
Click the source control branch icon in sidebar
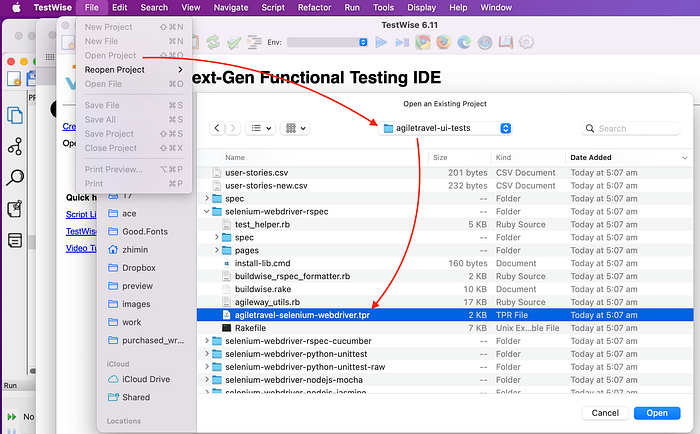pos(15,146)
